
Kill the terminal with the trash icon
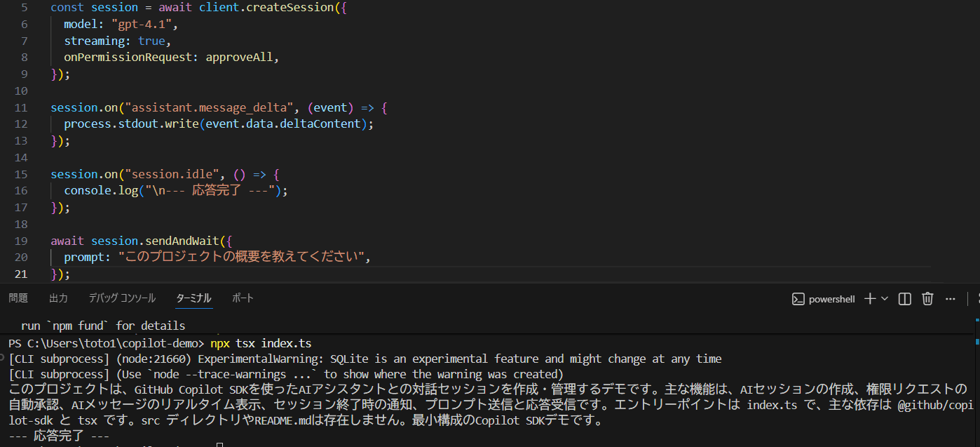click(927, 299)
